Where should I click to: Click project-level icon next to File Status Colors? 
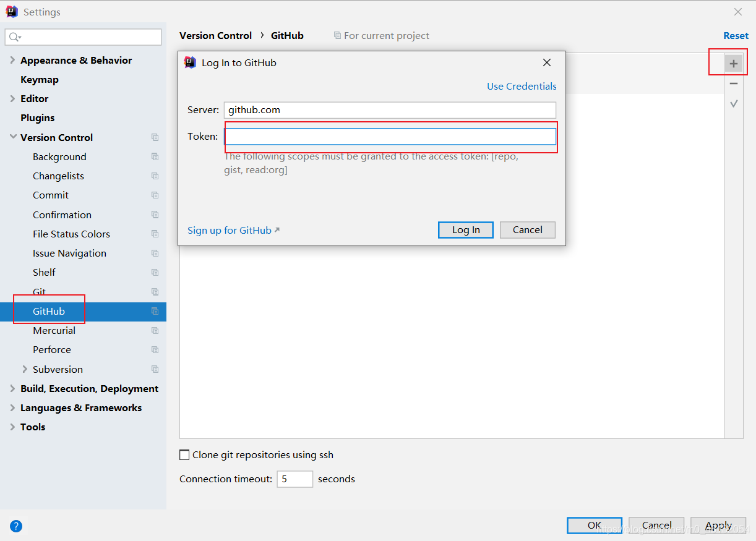coord(155,234)
